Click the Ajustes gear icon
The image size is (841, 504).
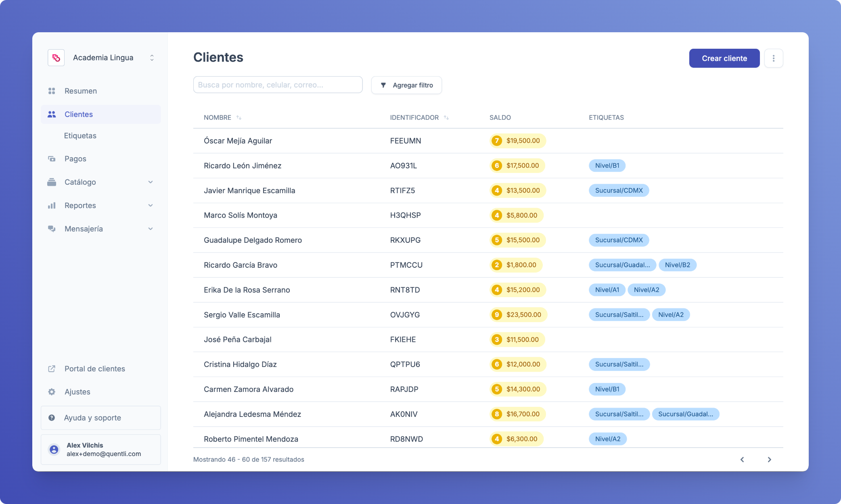52,392
